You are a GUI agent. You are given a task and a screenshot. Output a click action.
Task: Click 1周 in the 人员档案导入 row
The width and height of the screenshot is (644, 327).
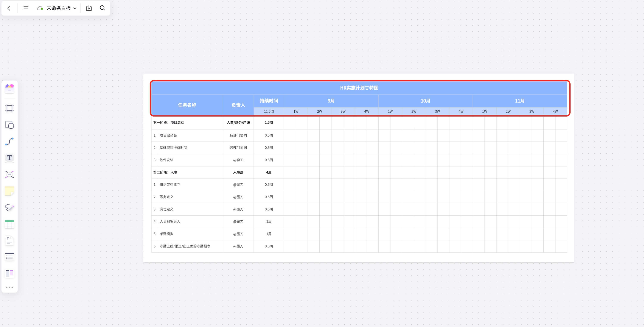pyautogui.click(x=269, y=221)
